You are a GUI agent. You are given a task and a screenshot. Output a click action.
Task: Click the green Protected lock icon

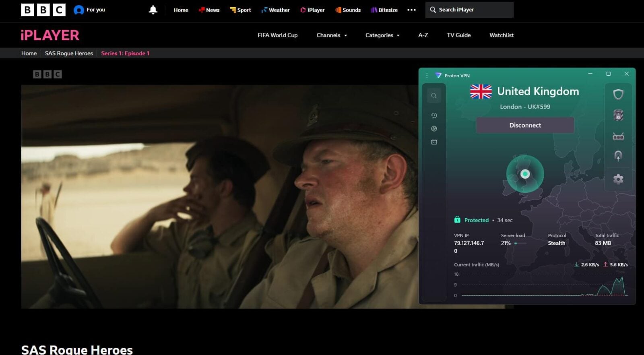457,220
